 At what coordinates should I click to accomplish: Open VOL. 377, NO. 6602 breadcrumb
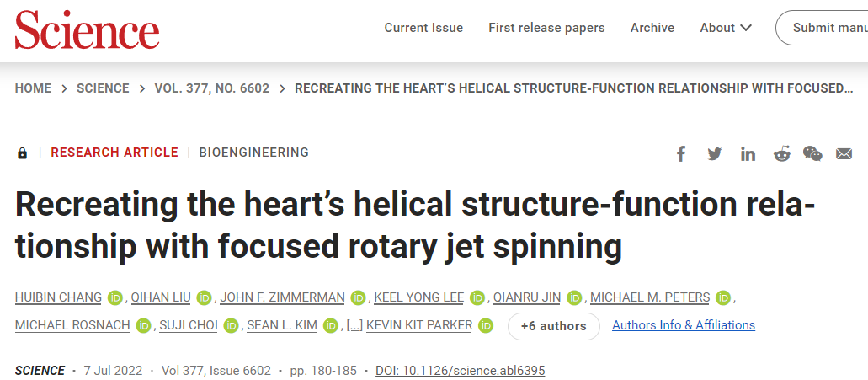[x=212, y=88]
